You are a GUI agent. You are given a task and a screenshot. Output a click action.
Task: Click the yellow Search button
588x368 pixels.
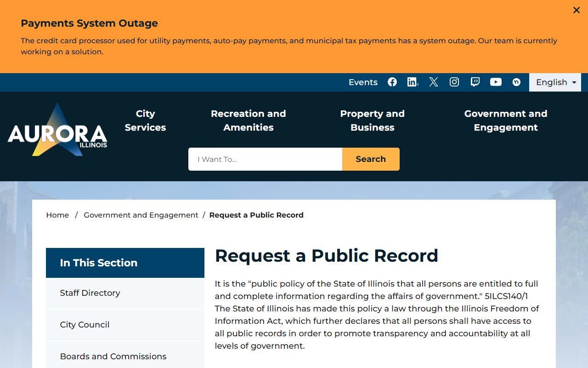[x=371, y=159]
